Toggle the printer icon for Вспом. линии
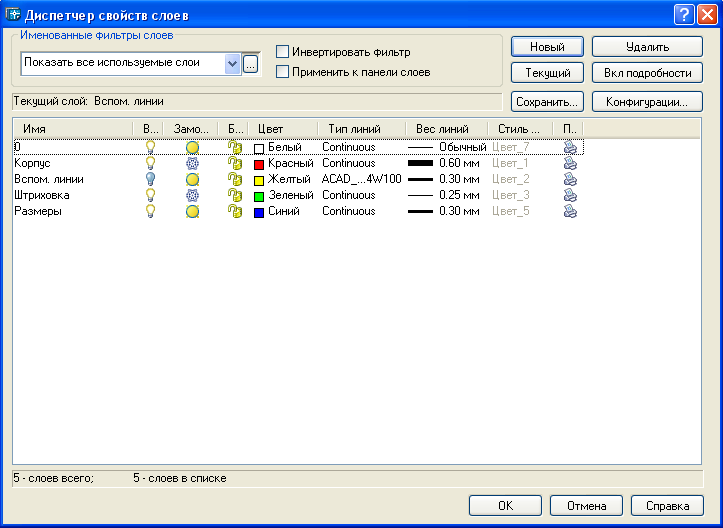The height and width of the screenshot is (528, 723). 570,179
